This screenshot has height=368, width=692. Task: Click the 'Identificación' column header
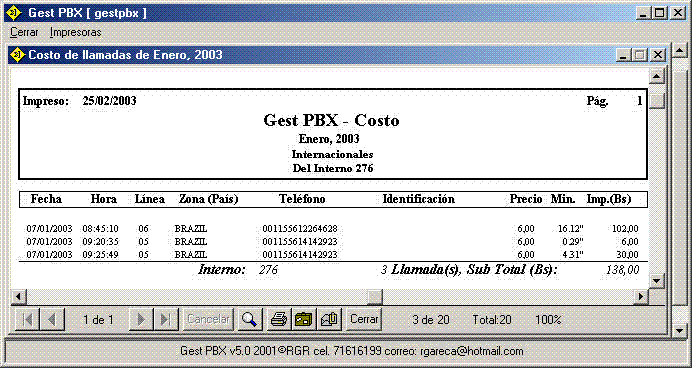click(x=418, y=199)
